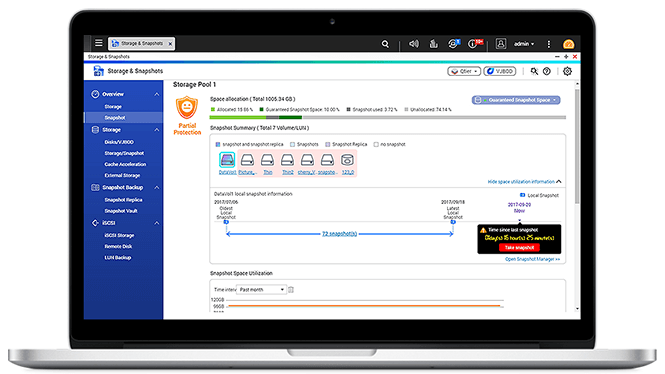Select Cache Acceleration in the sidebar

click(x=125, y=164)
